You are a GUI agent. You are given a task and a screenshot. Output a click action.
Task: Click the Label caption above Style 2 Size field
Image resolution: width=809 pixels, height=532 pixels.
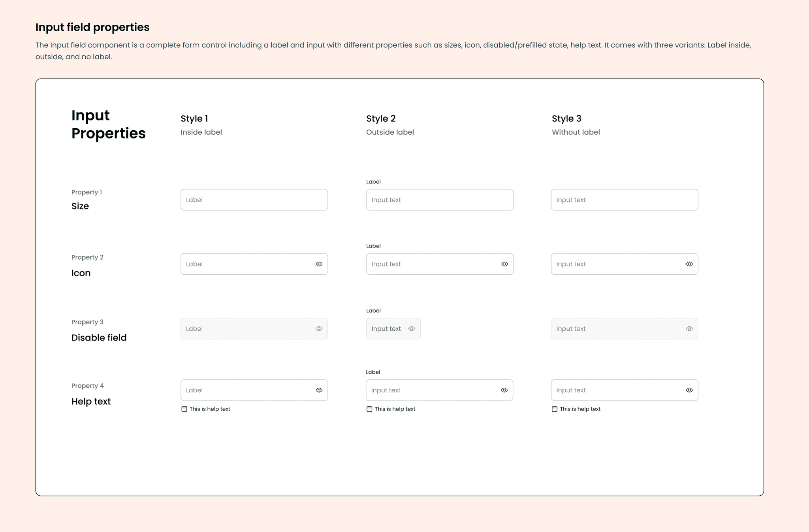373,182
